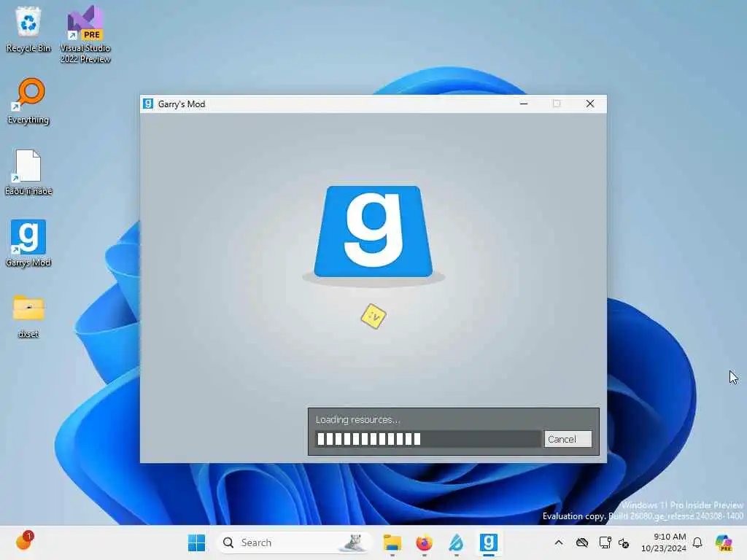Show hidden system tray icons
747x560 pixels.
click(558, 542)
